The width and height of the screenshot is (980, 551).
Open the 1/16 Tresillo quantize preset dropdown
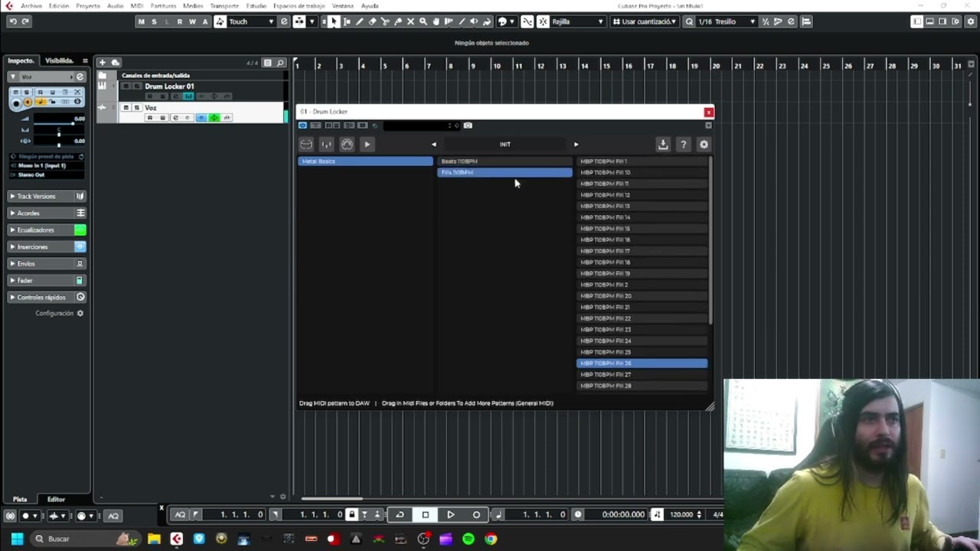[726, 21]
